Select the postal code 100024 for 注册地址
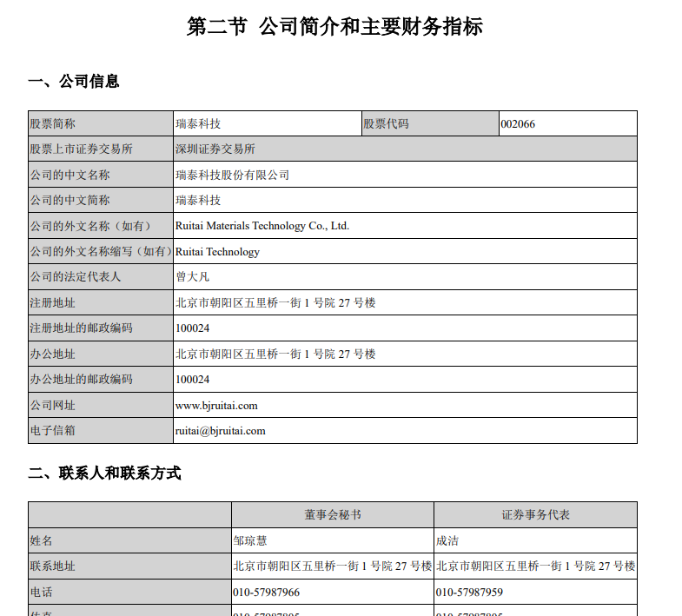The width and height of the screenshot is (682, 616). click(x=192, y=328)
